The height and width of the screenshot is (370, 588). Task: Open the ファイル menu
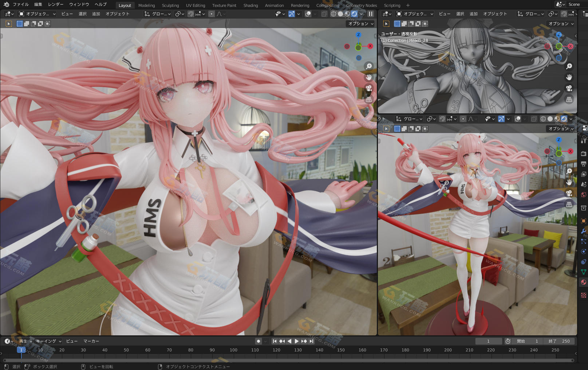click(20, 4)
